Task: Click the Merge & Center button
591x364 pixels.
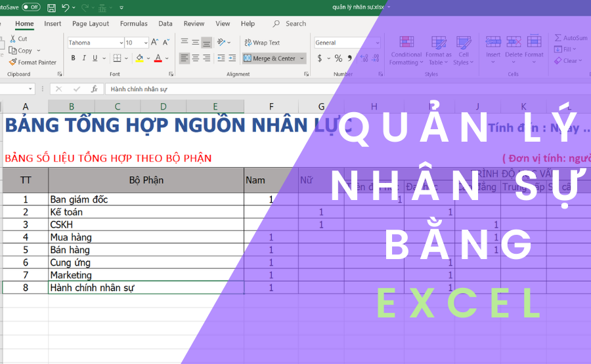Action: 270,58
